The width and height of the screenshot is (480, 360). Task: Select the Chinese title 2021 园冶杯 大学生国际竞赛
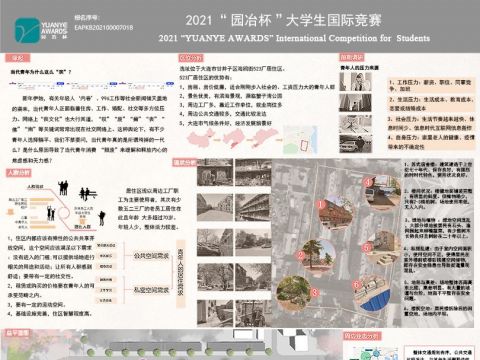283,20
